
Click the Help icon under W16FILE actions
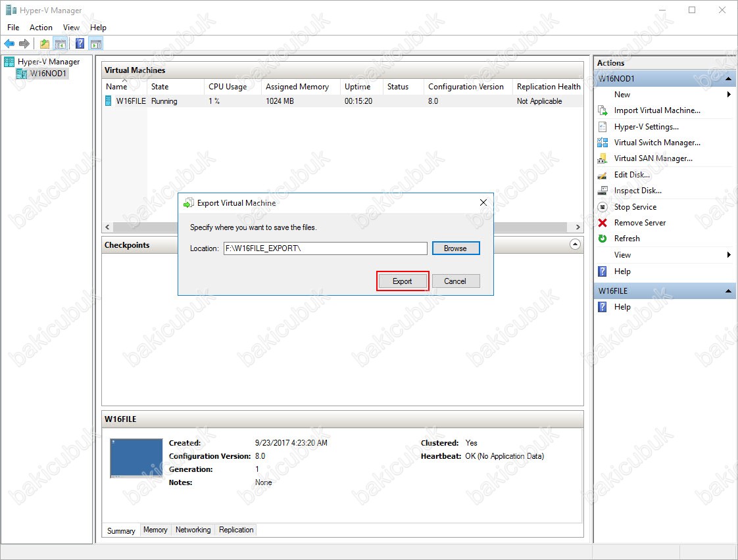603,307
